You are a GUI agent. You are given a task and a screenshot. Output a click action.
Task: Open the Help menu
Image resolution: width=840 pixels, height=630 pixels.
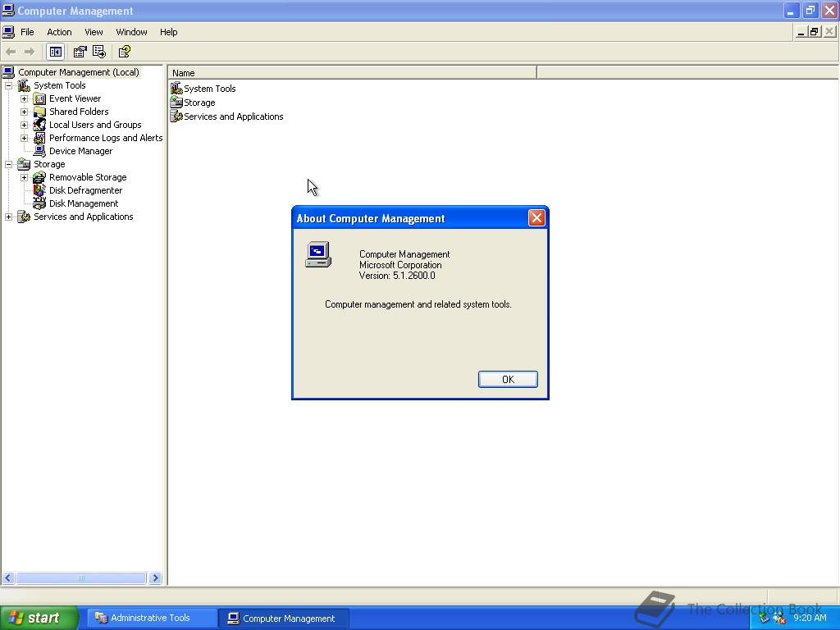pos(168,32)
